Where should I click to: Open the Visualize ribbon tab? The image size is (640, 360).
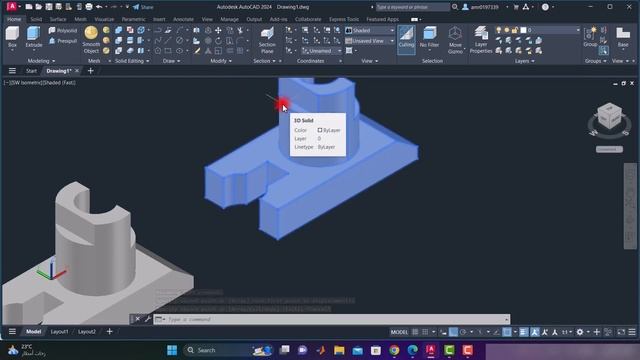point(104,19)
